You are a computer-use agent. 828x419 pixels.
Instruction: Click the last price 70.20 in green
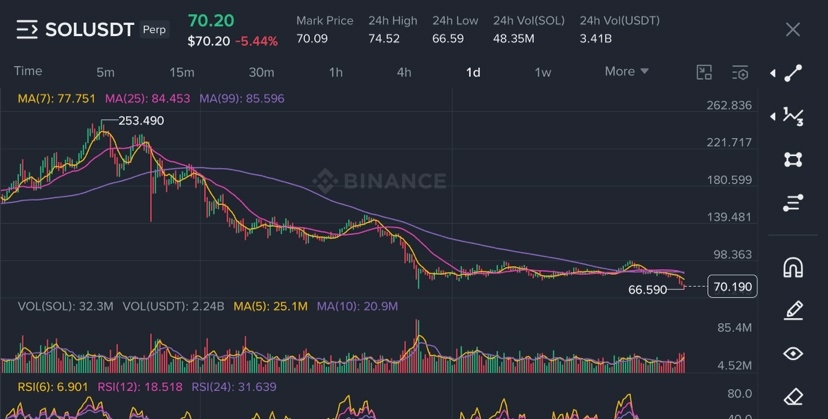pos(211,21)
